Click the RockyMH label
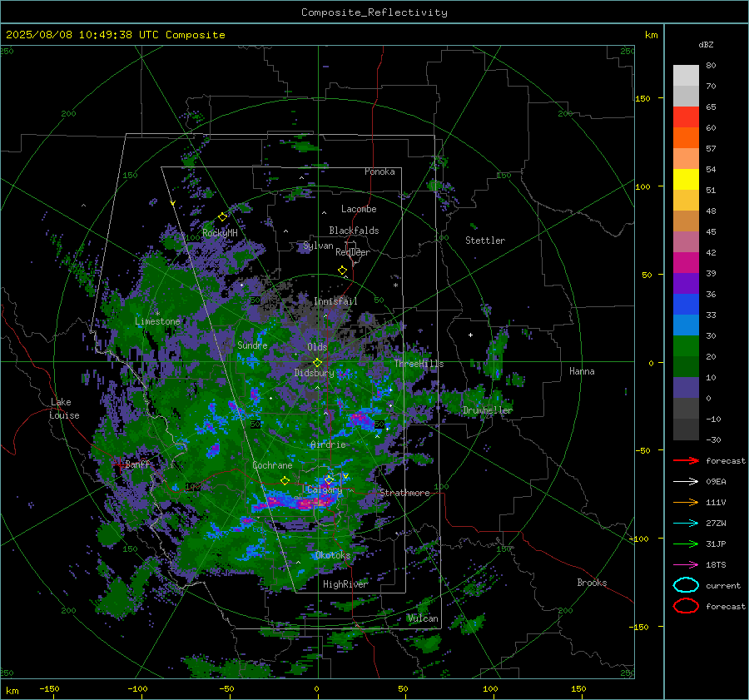 pyautogui.click(x=220, y=233)
